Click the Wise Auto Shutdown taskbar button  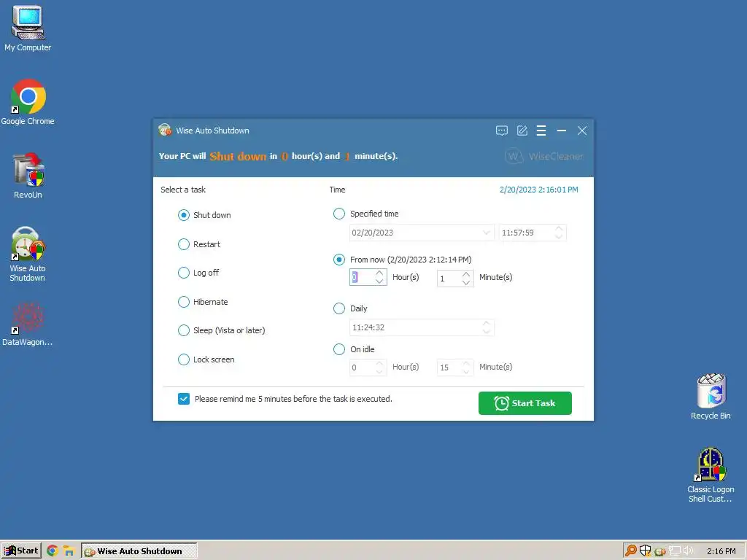(x=139, y=551)
